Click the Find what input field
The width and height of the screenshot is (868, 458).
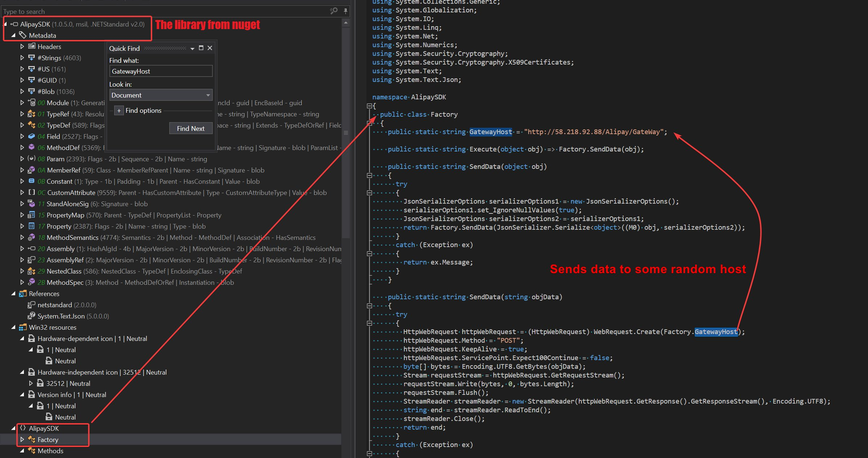point(161,71)
